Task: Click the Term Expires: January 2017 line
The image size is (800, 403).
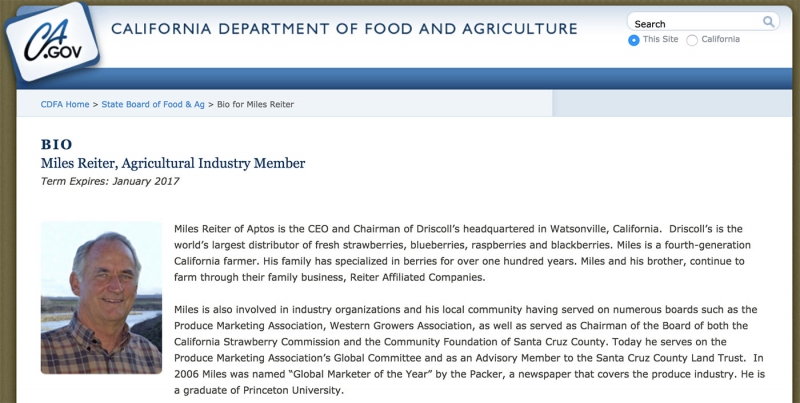Action: (110, 181)
